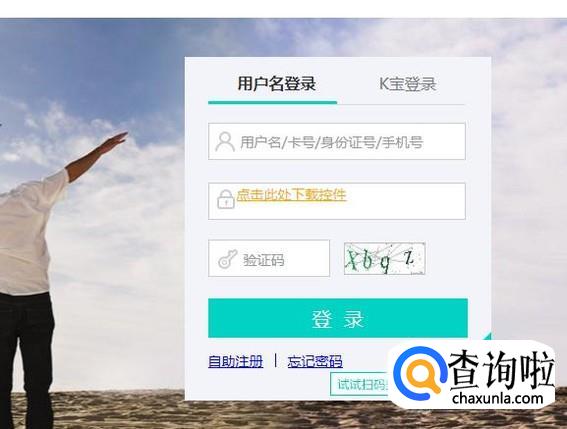Click the key icon beside 验证码
Screen dimensions: 567x429
(227, 259)
